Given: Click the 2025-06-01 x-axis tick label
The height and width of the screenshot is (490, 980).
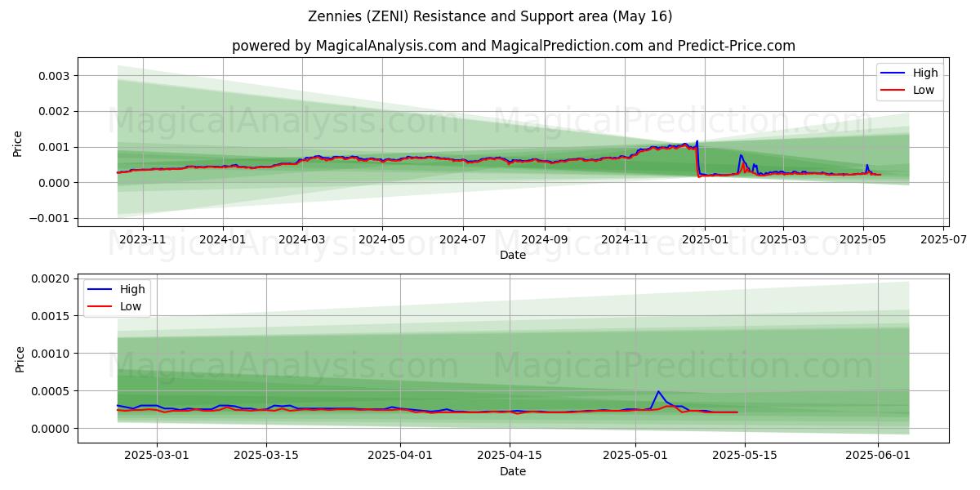Looking at the screenshot, I should click(x=878, y=457).
